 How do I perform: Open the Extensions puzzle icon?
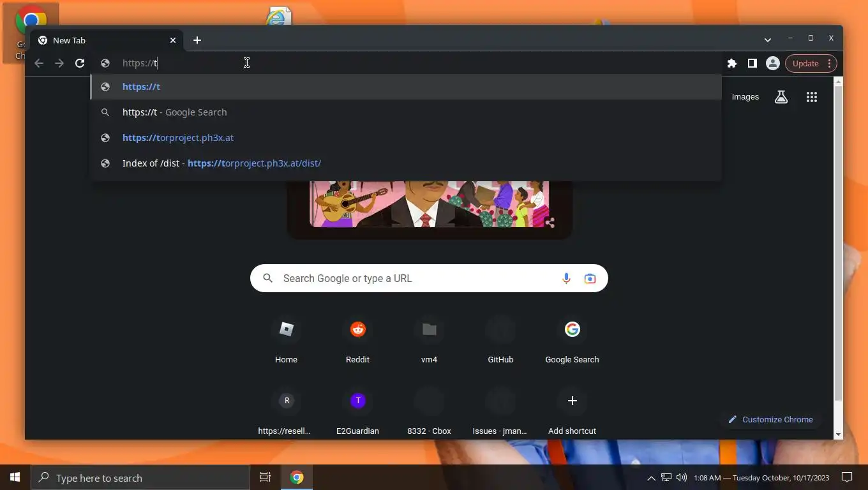click(732, 63)
